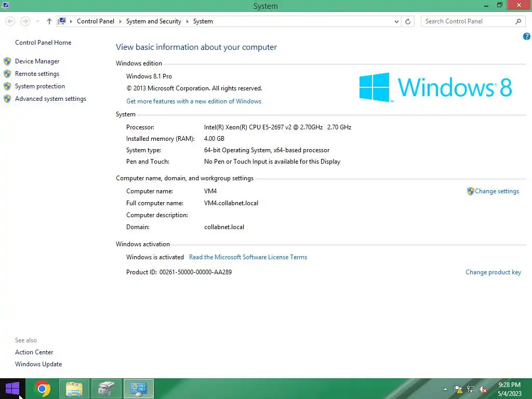
Task: Click the muted volume tray icon
Action: 483,389
